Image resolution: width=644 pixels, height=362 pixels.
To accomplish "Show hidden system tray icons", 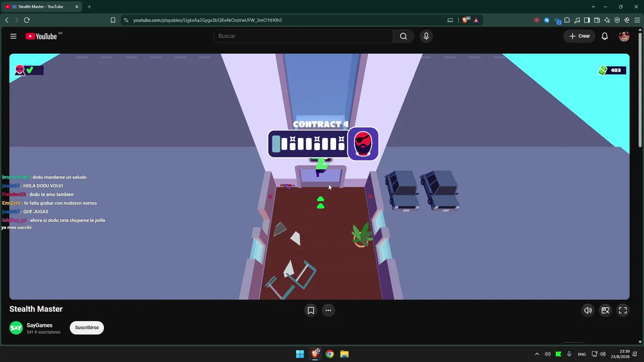I will click(x=537, y=354).
